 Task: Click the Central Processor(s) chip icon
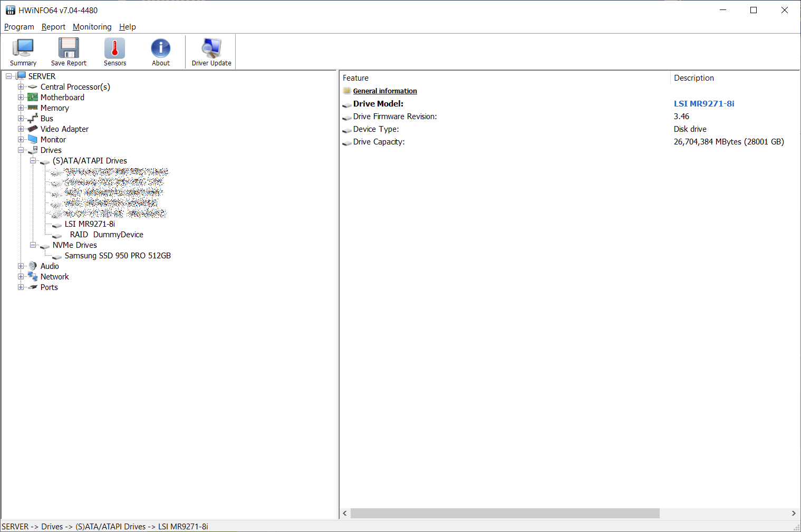(33, 87)
